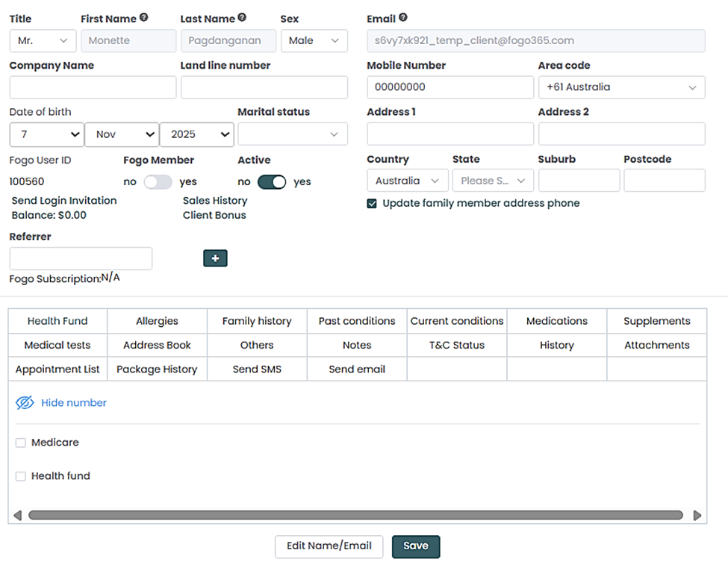Switch to the Allergies tab
Screen dimensions: 728x562
[157, 321]
